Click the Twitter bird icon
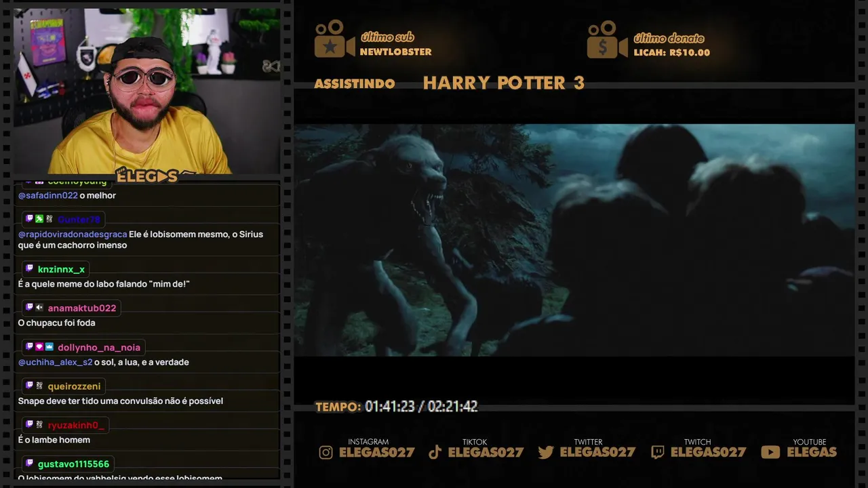This screenshot has width=868, height=488. pos(546,453)
